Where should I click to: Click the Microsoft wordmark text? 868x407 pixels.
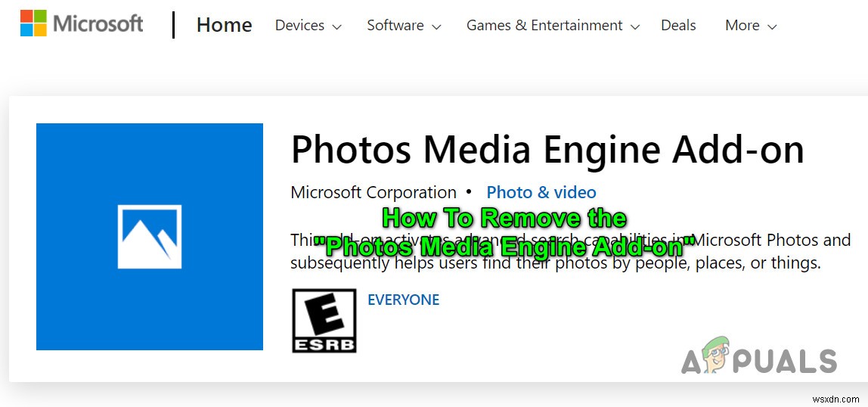(98, 24)
